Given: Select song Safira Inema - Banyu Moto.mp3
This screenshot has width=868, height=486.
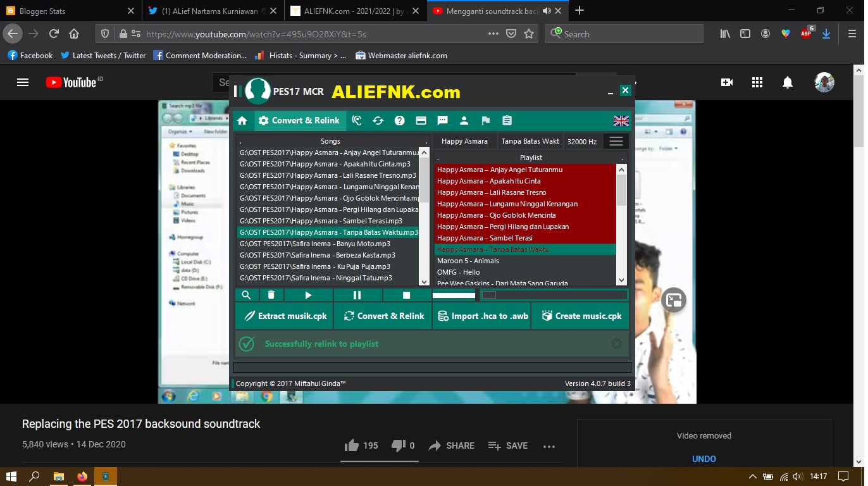Looking at the screenshot, I should [x=328, y=244].
